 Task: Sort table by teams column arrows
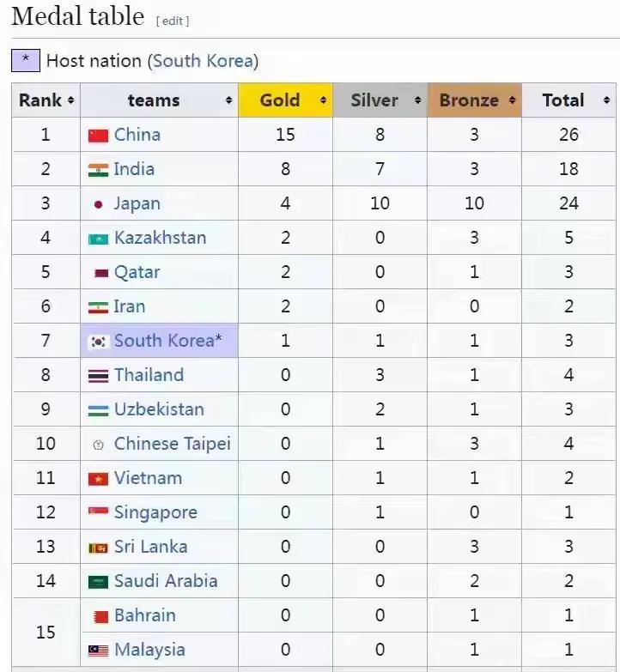pos(228,100)
